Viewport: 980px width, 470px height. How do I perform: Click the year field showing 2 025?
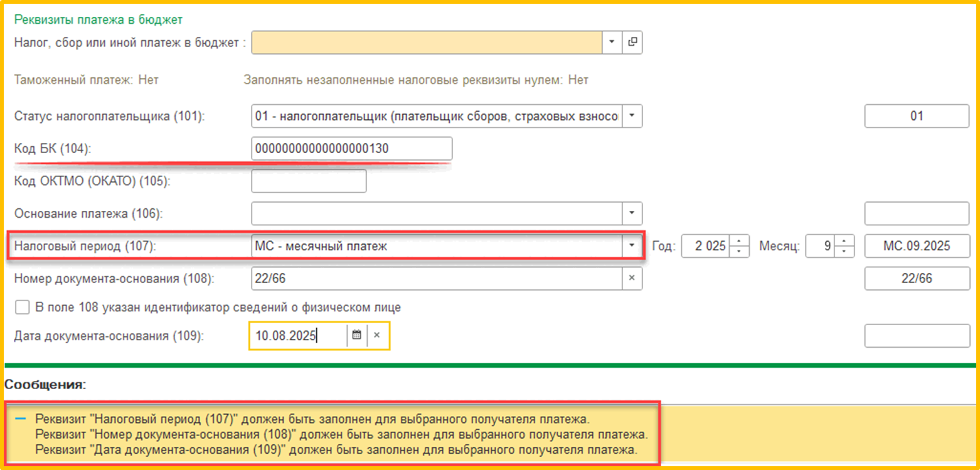coord(707,246)
